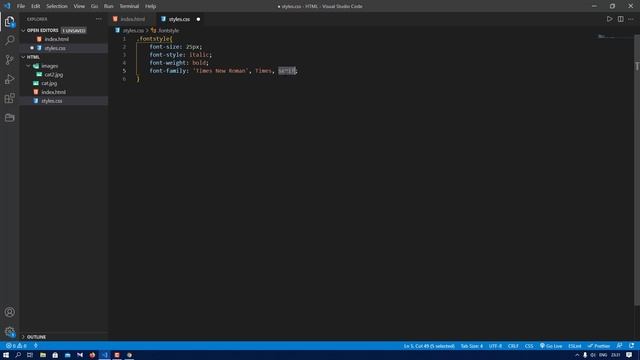Open the View menu

[79, 6]
